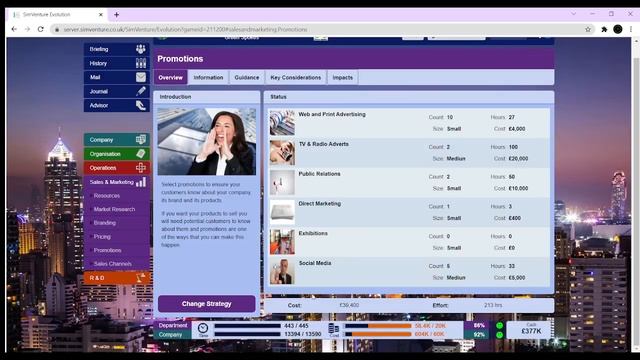
Task: Go back in the browser
Action: click(x=14, y=29)
